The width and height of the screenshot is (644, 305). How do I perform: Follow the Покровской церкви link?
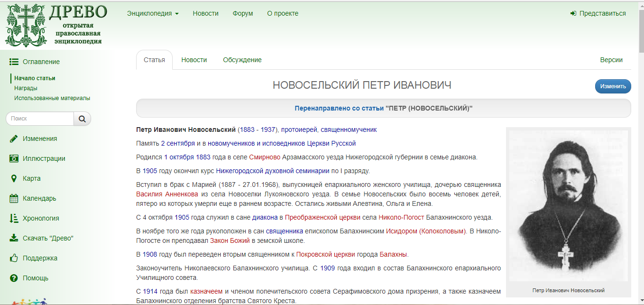click(x=326, y=254)
